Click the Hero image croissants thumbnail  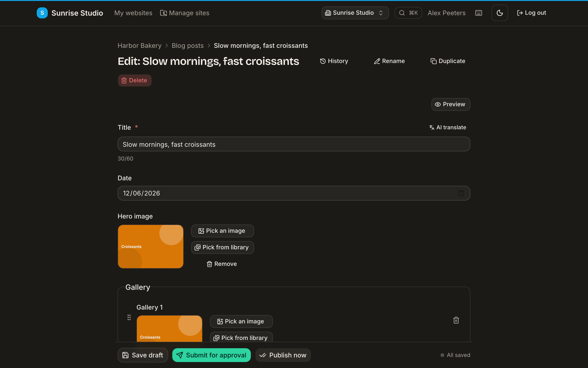(151, 247)
